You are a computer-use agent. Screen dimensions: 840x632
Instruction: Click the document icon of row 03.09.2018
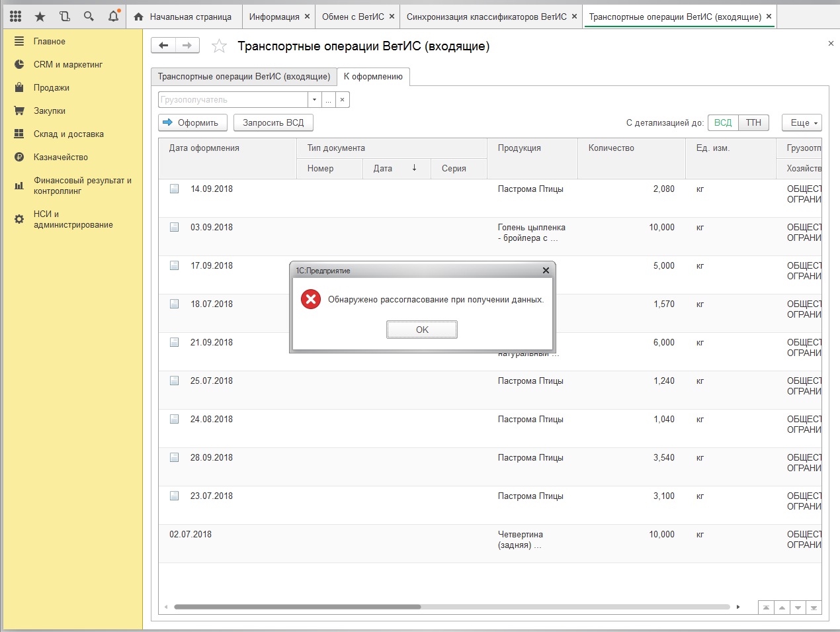[175, 227]
